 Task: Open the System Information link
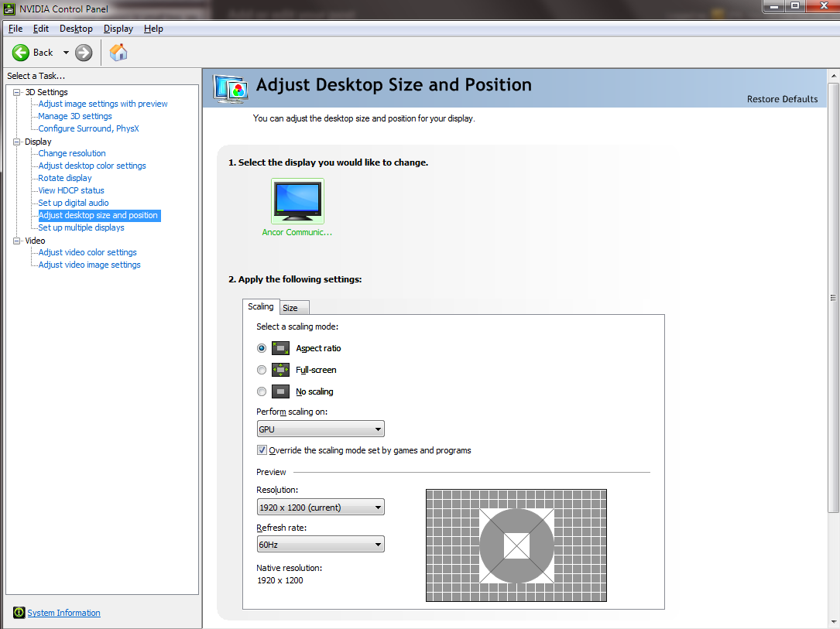coord(63,613)
